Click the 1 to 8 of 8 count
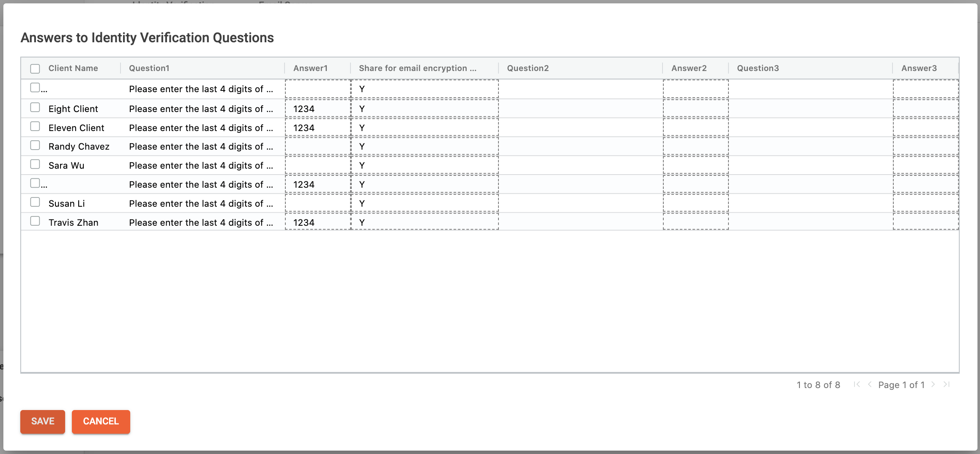Image resolution: width=980 pixels, height=454 pixels. coord(818,385)
